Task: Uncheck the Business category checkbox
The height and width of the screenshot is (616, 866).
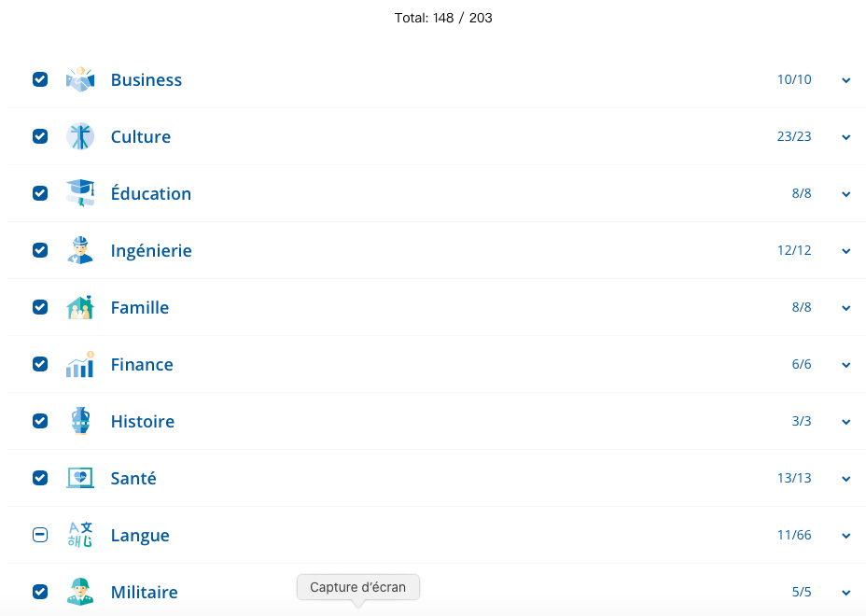Action: click(x=40, y=80)
